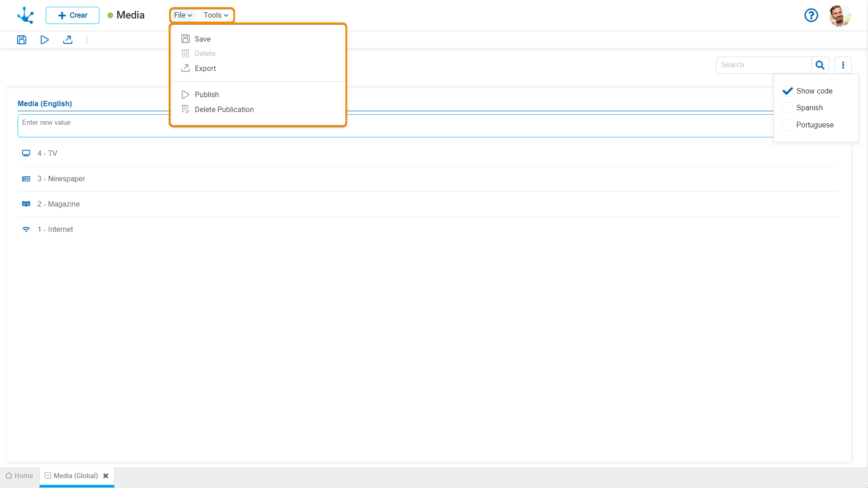Select Export from the File menu

[x=205, y=68]
